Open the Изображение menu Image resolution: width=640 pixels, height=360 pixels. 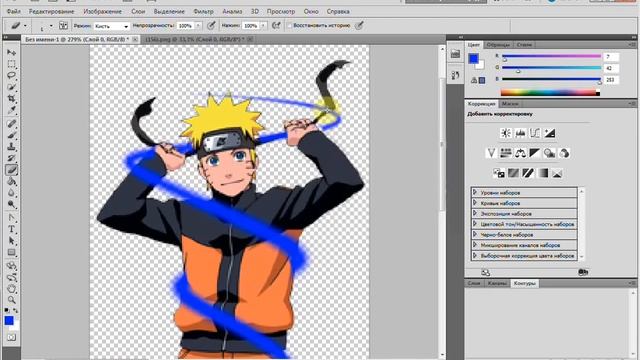pyautogui.click(x=102, y=11)
